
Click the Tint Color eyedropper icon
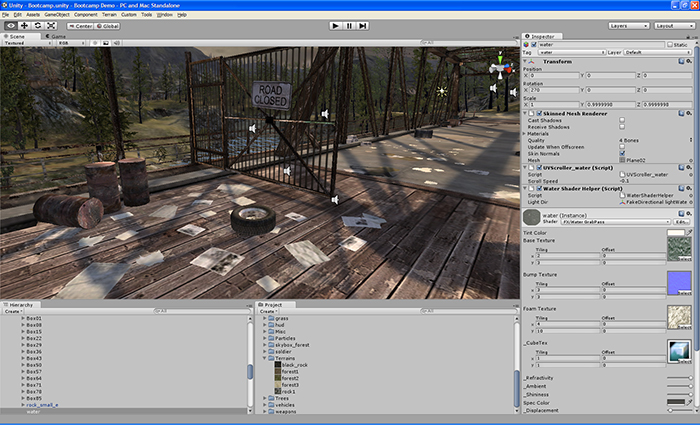point(689,232)
